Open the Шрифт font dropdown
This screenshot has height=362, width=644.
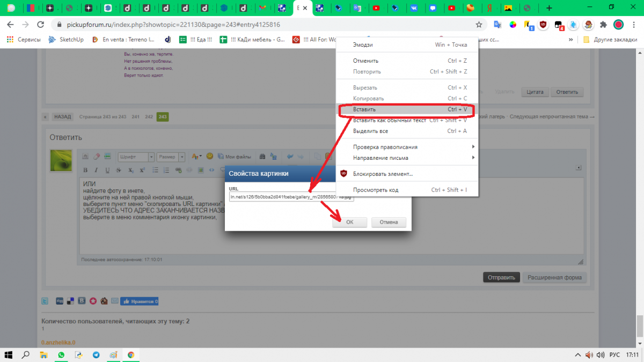[x=136, y=157]
